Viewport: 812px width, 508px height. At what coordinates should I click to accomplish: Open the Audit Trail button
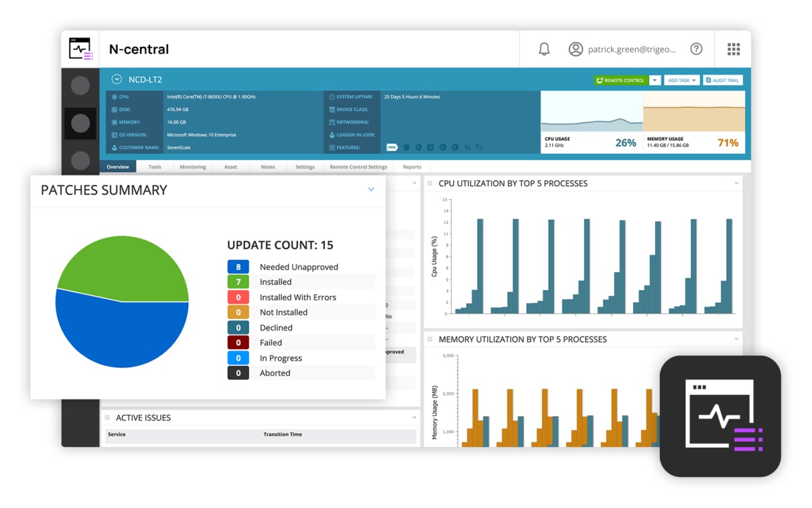pyautogui.click(x=722, y=81)
